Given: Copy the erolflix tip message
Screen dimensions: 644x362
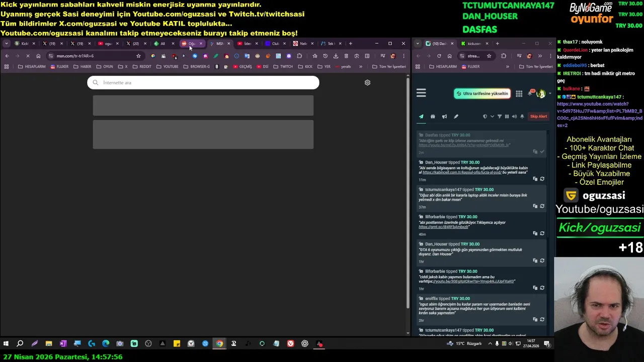Looking at the screenshot, I should coord(535,319).
